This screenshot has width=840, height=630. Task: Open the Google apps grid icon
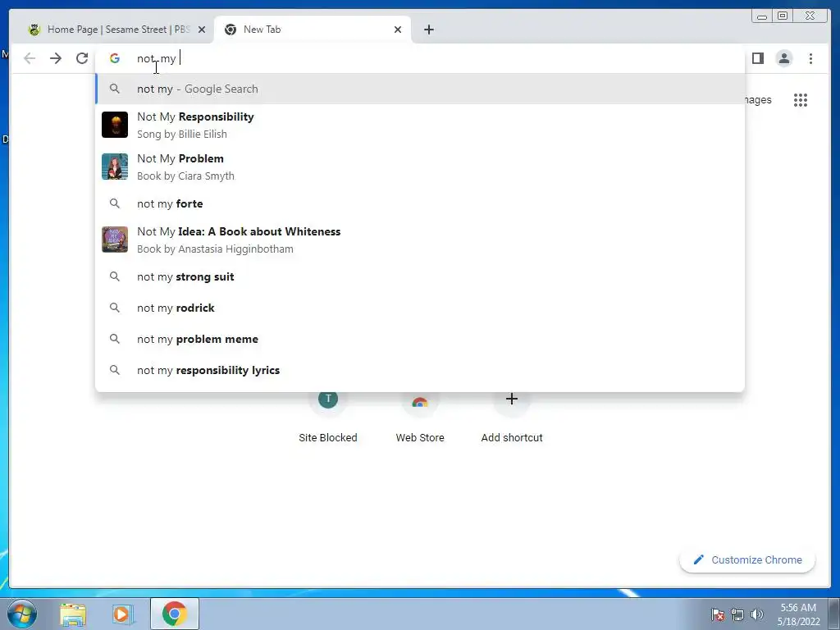[801, 100]
